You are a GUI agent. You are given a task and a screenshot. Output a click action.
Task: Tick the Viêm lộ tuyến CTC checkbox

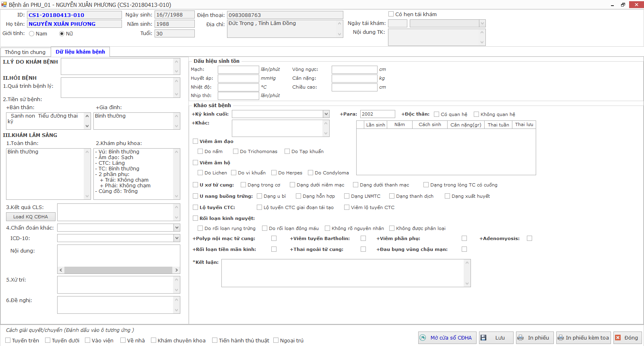pos(347,207)
